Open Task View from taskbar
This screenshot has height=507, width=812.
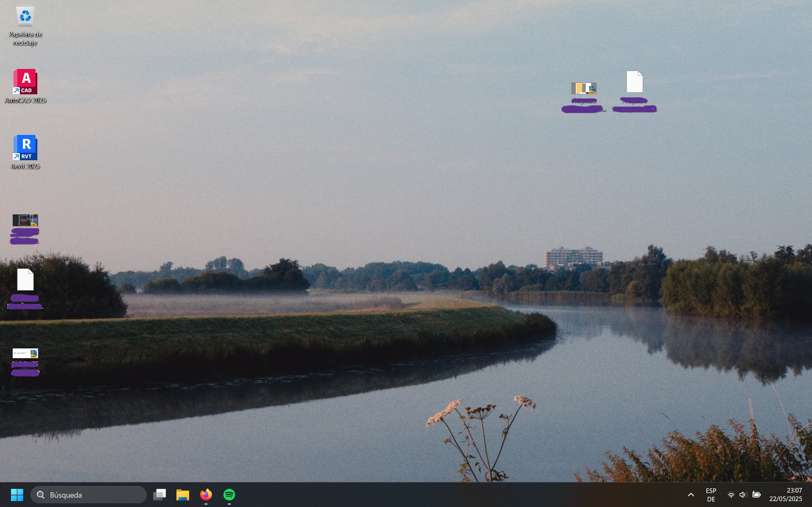coord(160,495)
